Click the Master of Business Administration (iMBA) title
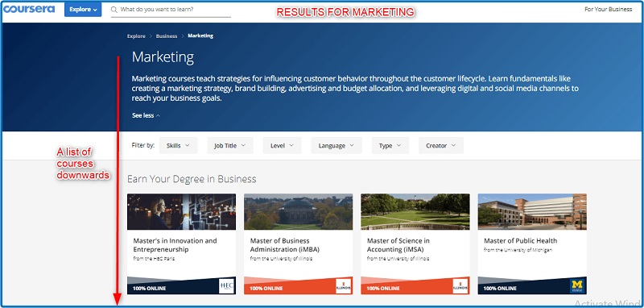Viewport: 644px width, 308px height. click(285, 245)
